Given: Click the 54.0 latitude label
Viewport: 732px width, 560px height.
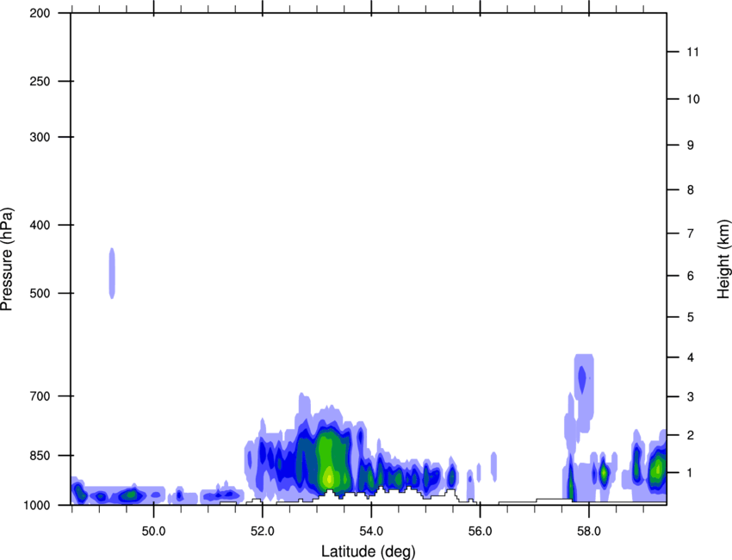Looking at the screenshot, I should (x=372, y=532).
